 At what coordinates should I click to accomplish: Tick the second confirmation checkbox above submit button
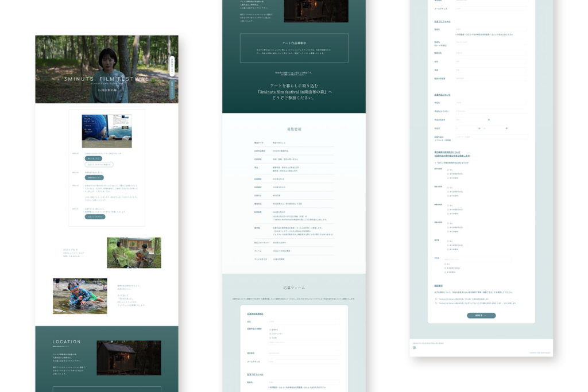(x=436, y=303)
